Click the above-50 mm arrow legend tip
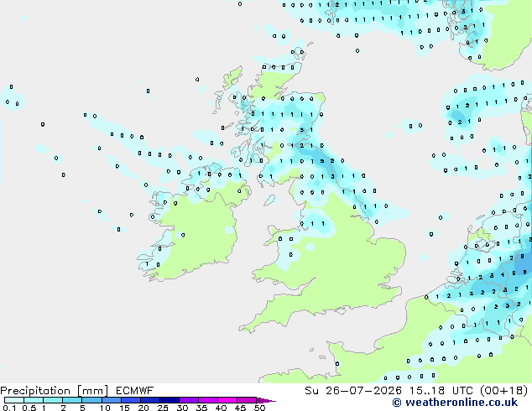The width and height of the screenshot is (532, 411). pos(266,400)
